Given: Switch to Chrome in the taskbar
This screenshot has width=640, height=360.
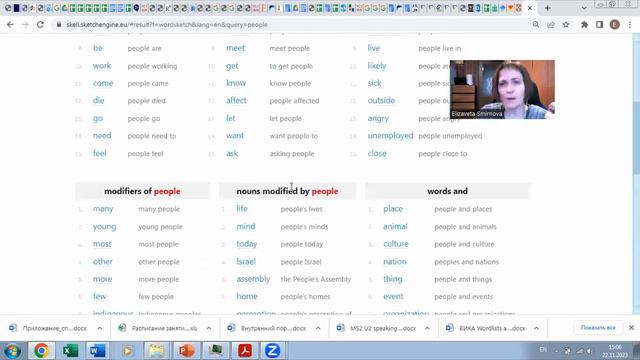Looking at the screenshot, I should pos(41,351).
